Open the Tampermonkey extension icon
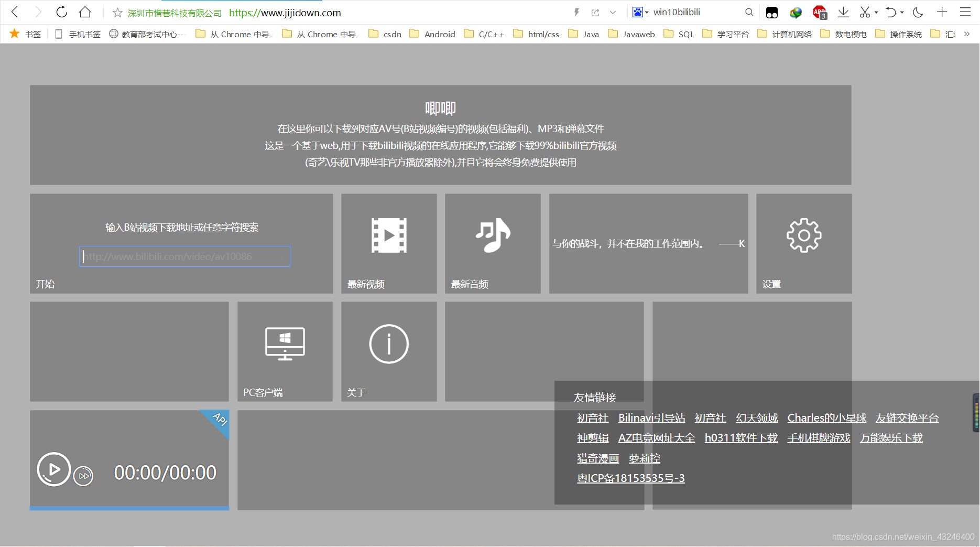Image resolution: width=980 pixels, height=547 pixels. (771, 13)
